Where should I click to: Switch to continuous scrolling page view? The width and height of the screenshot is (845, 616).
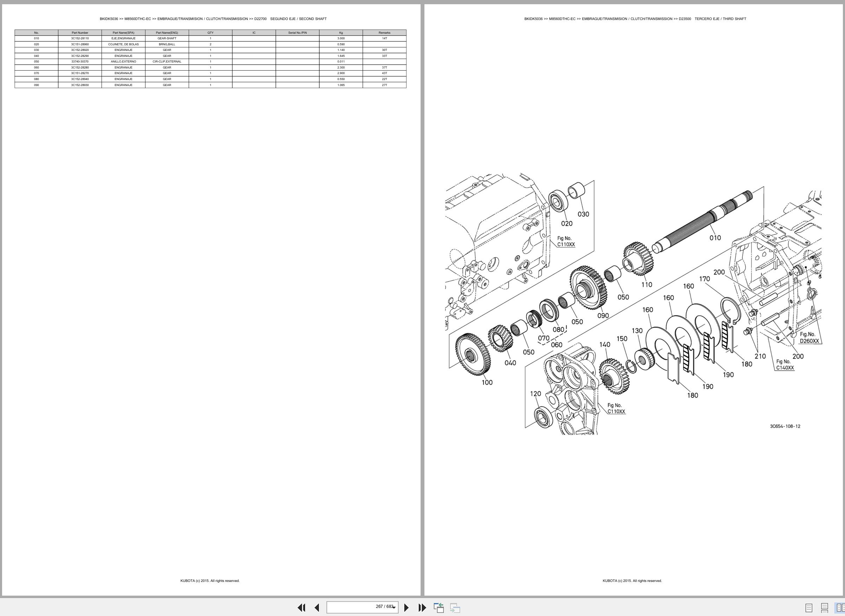(825, 608)
